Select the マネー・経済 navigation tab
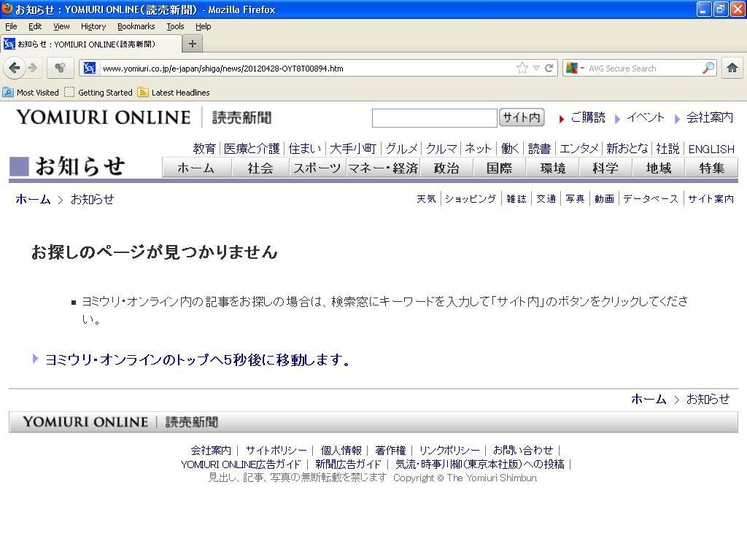The width and height of the screenshot is (747, 560). [383, 168]
